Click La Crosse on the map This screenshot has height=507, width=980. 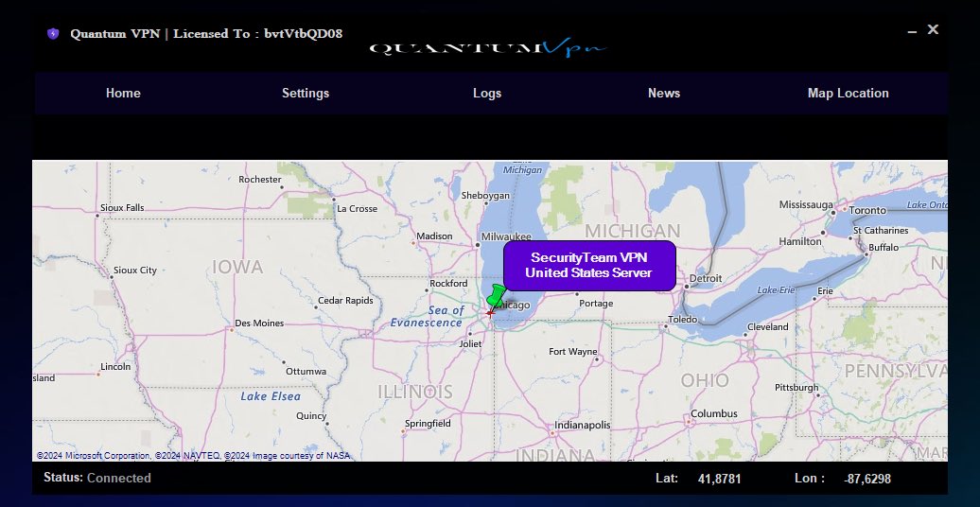click(357, 209)
